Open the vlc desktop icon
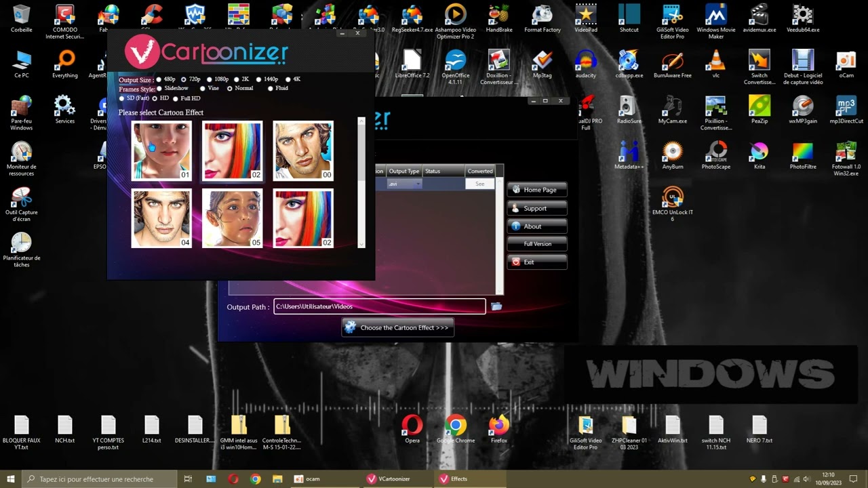Image resolution: width=868 pixels, height=488 pixels. [716, 64]
